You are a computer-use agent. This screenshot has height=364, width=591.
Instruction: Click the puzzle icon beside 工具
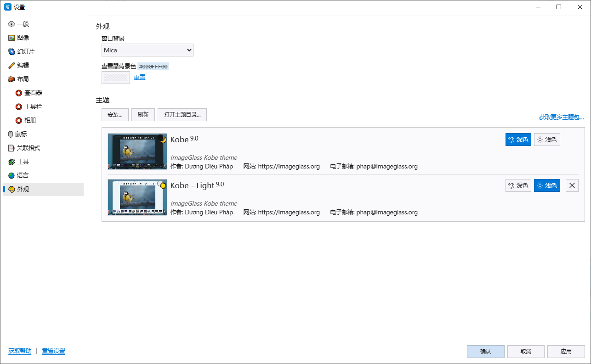[x=11, y=162]
